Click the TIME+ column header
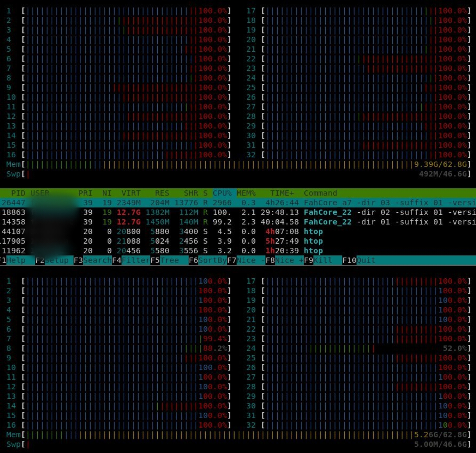 pyautogui.click(x=282, y=193)
